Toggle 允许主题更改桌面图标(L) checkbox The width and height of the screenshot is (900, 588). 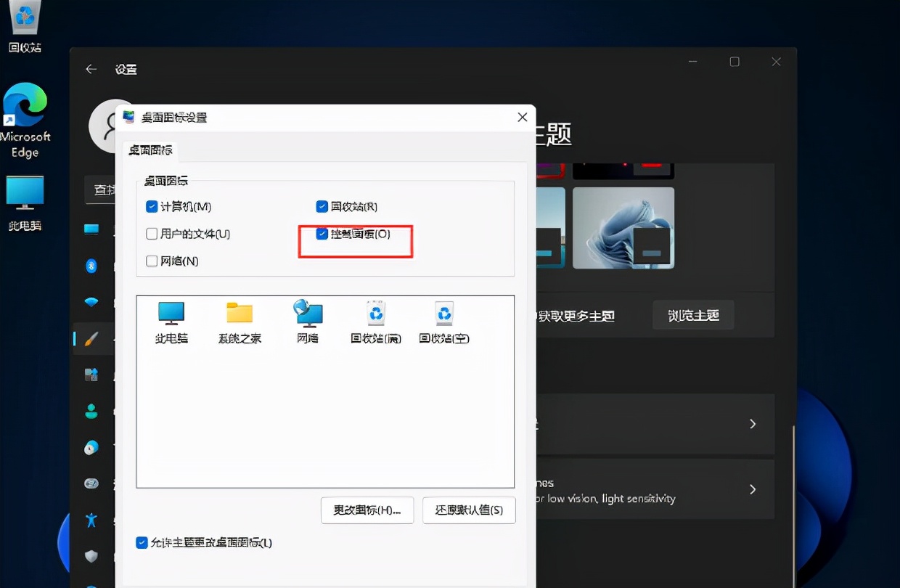pos(142,543)
